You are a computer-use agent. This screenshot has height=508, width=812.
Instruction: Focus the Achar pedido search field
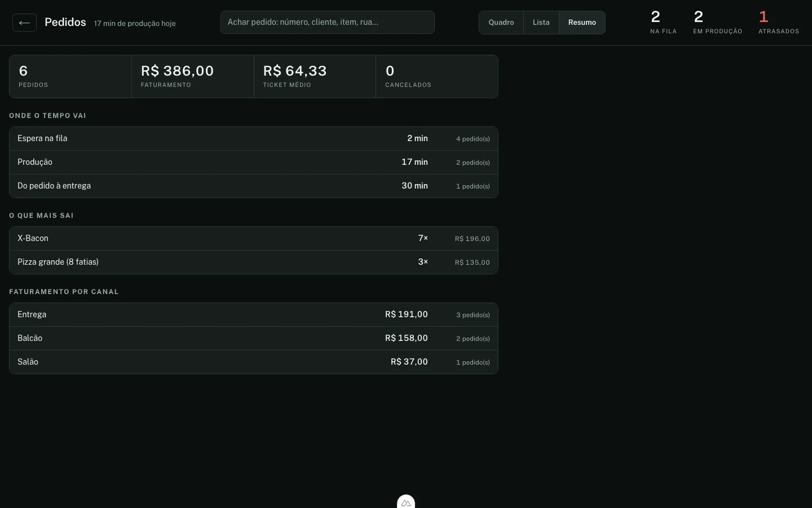point(328,23)
